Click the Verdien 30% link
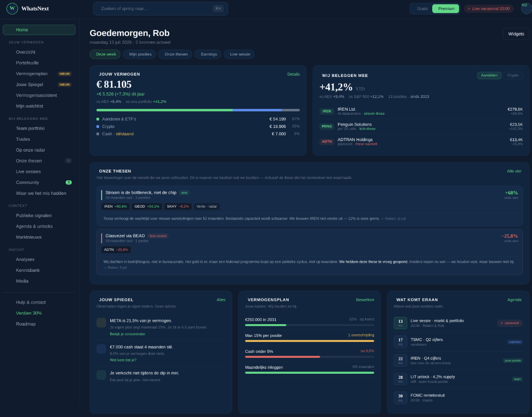Viewport: 532px width, 417px height. click(x=39, y=313)
